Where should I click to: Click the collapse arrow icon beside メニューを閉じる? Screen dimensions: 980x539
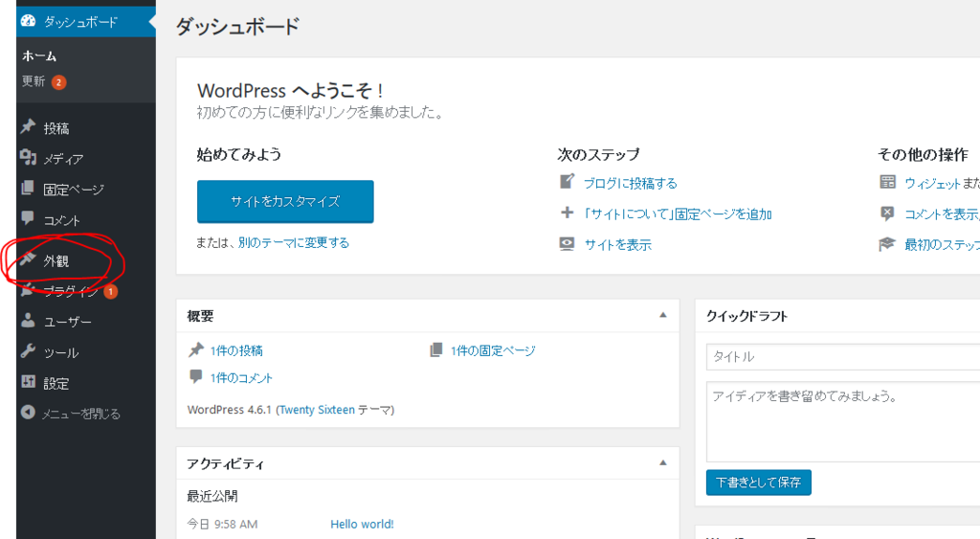28,412
